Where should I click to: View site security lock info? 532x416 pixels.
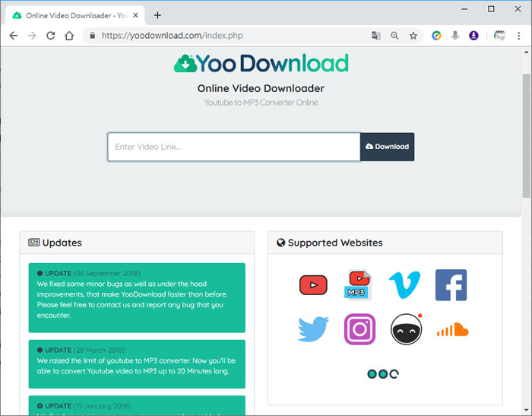point(92,36)
